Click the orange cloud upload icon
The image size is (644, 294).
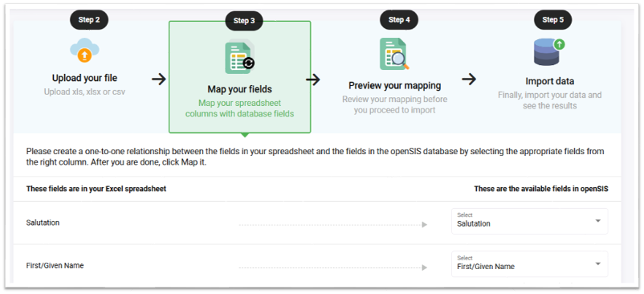pyautogui.click(x=84, y=51)
